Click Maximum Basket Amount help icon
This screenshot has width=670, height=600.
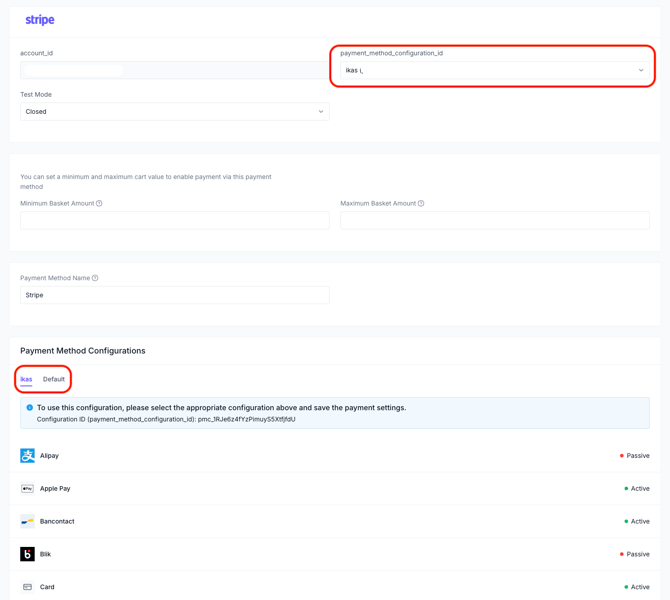421,203
